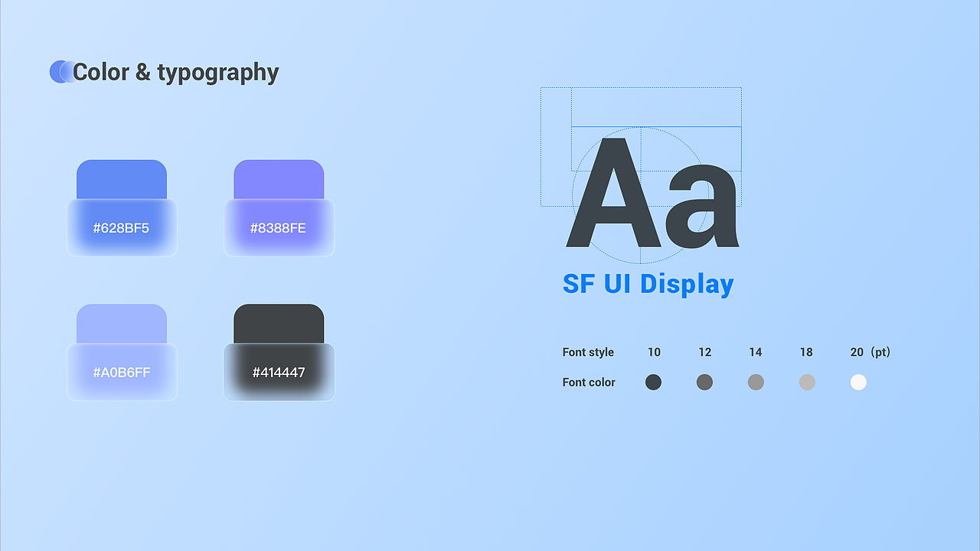This screenshot has width=980, height=551.
Task: Choose the light gray font color dot under 18
Action: [807, 382]
